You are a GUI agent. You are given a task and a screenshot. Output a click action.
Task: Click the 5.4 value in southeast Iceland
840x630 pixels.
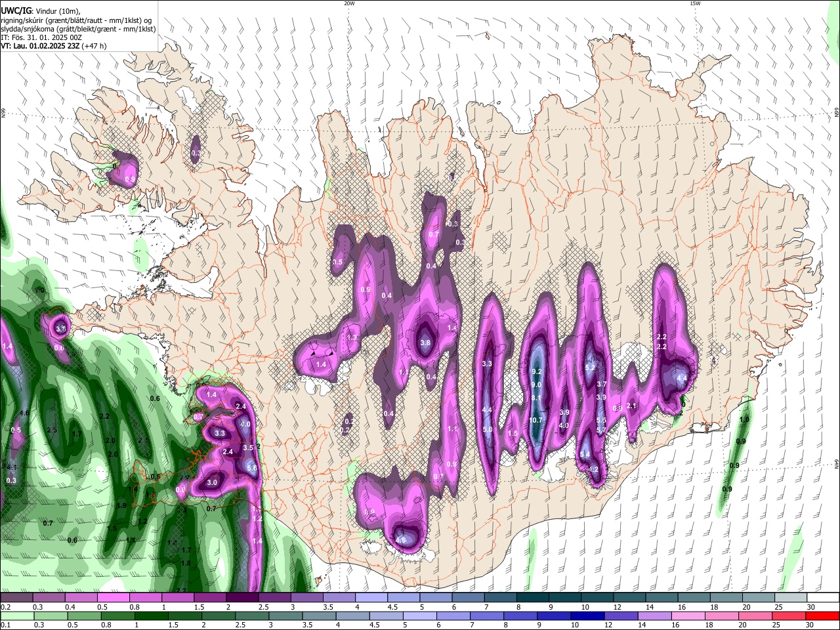(585, 454)
